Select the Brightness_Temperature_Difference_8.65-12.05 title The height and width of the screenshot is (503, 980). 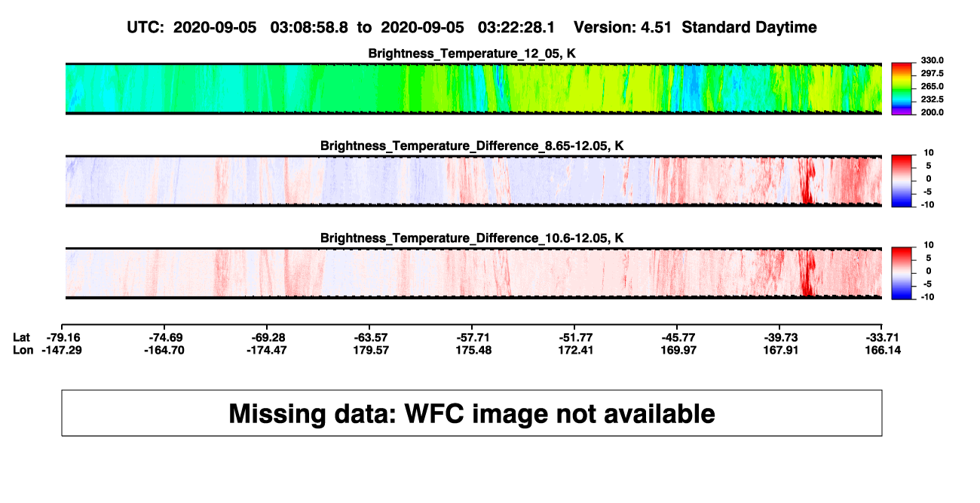click(x=472, y=146)
